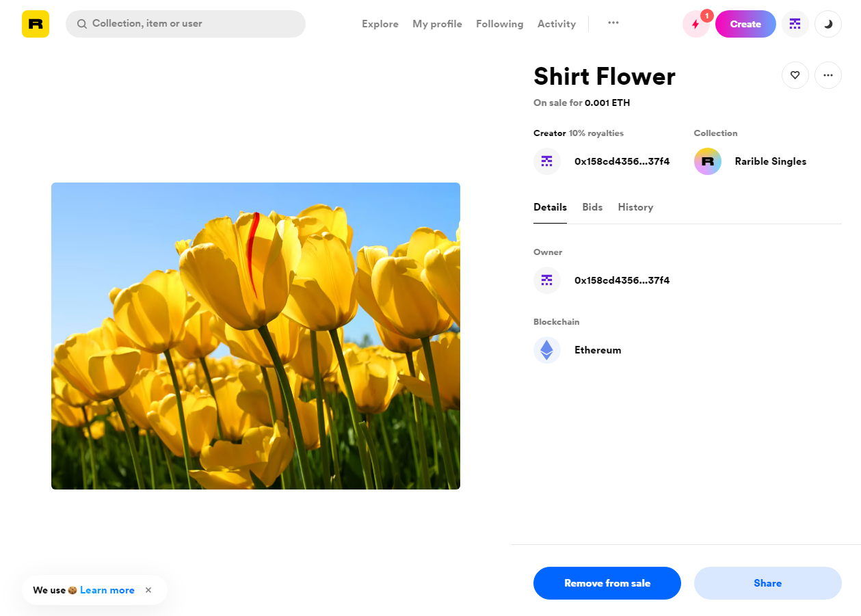
Task: Open the account avatar menu in header
Action: click(x=795, y=24)
